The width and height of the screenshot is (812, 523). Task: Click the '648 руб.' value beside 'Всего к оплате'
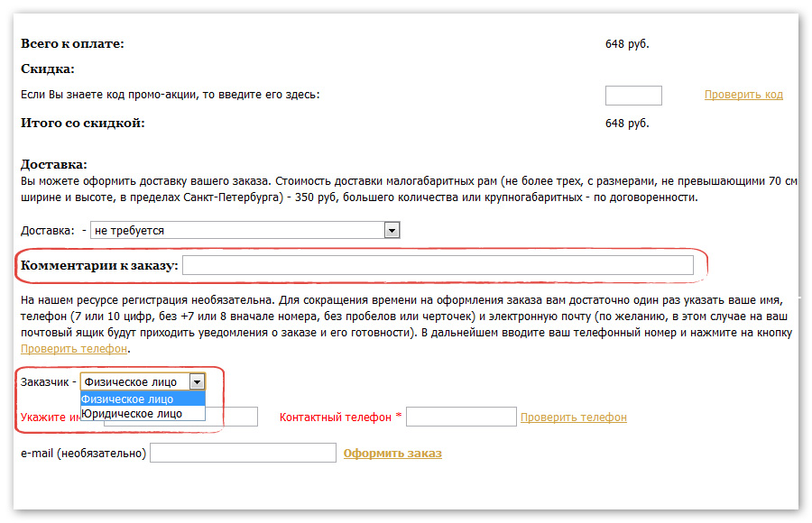point(627,44)
